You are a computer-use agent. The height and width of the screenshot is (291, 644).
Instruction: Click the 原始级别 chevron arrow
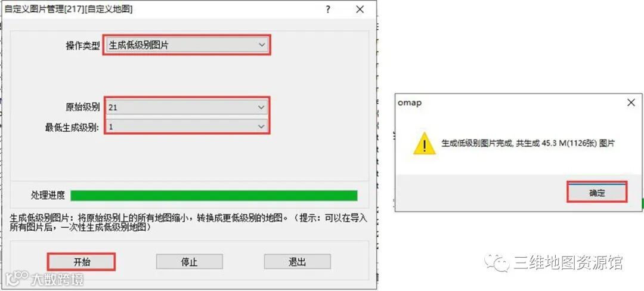(261, 107)
